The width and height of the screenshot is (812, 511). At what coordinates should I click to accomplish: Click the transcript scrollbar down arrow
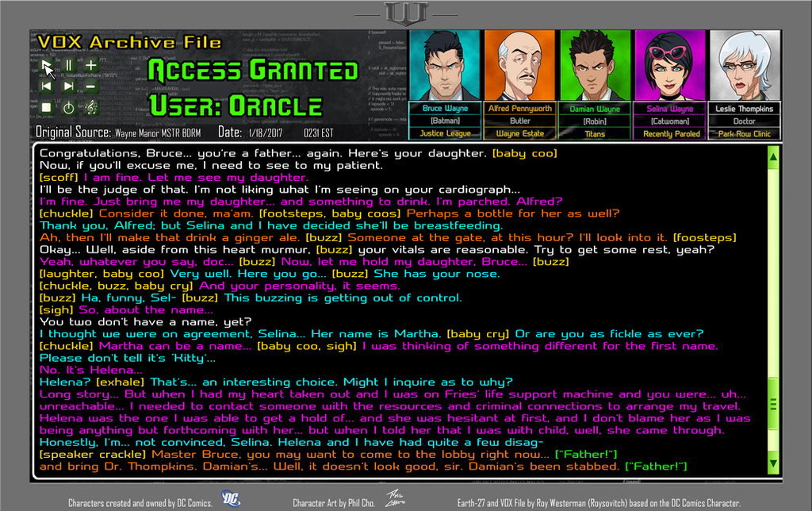point(773,464)
